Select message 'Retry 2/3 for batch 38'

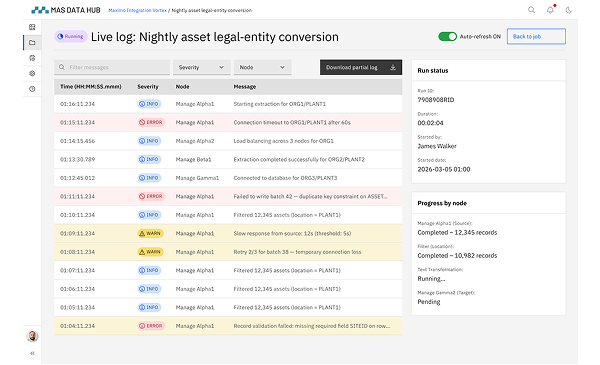point(297,252)
